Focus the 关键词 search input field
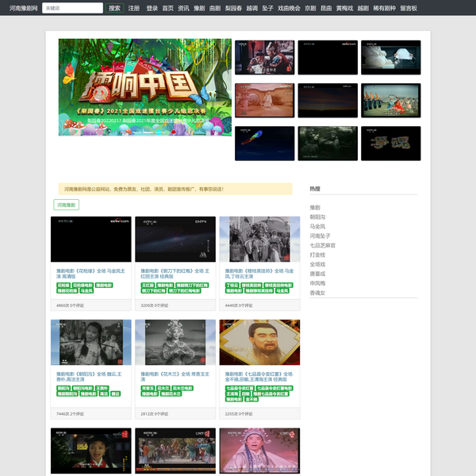Viewport: 476px width, 476px height. click(x=72, y=8)
